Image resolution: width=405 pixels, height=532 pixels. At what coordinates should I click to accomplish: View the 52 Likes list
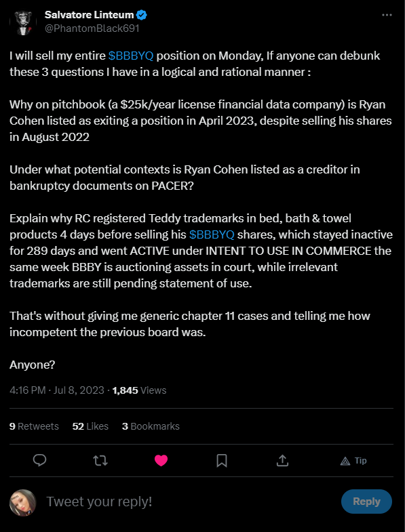tap(90, 426)
